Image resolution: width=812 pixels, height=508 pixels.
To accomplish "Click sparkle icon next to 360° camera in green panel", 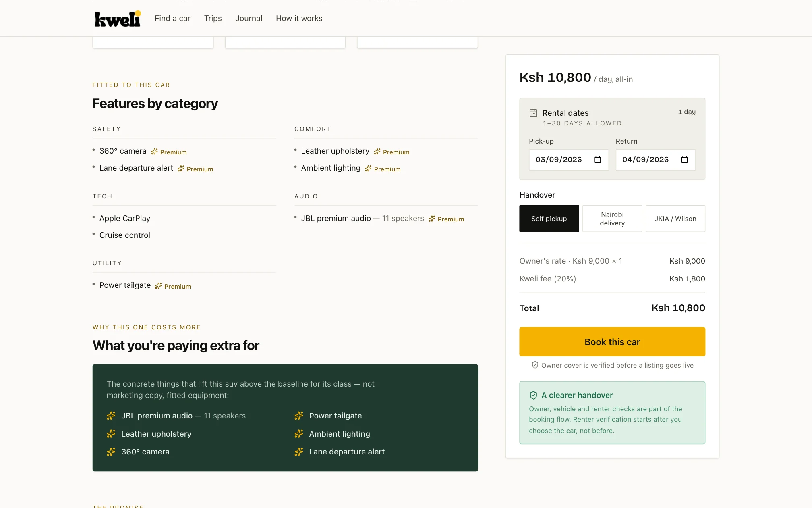I will pyautogui.click(x=111, y=452).
